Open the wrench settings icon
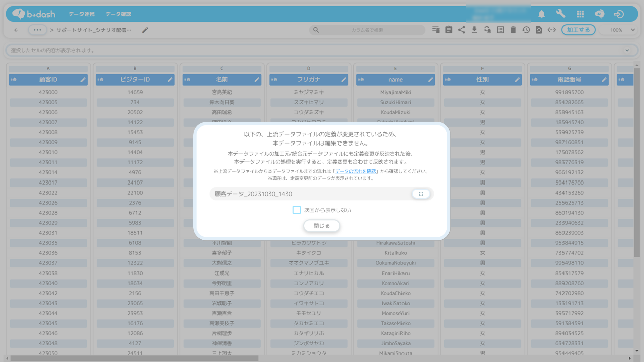The width and height of the screenshot is (644, 362). 560,14
